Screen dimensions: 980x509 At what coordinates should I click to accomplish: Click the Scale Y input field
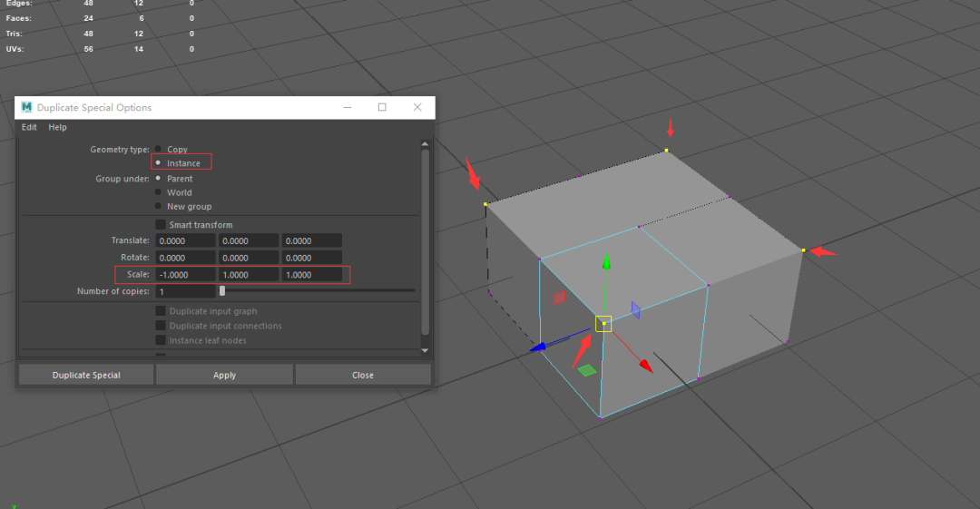248,275
